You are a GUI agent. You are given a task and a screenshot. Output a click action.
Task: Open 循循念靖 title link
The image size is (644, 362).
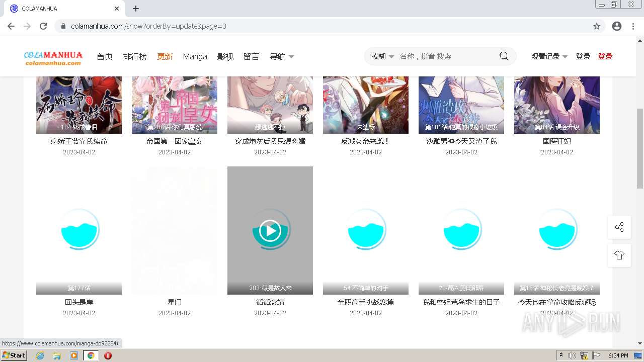click(x=270, y=302)
